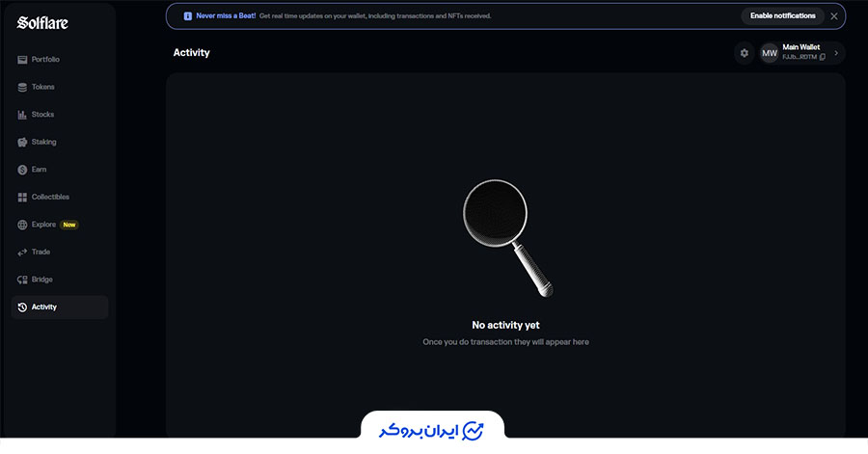Screen dimensions: 868x454
Task: Click the info icon in notification banner
Action: coord(187,16)
